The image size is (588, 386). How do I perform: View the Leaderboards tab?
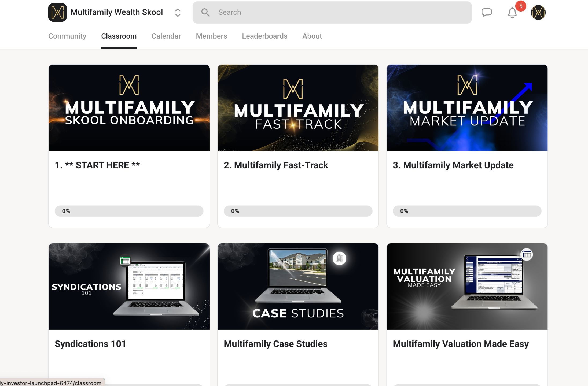(264, 36)
